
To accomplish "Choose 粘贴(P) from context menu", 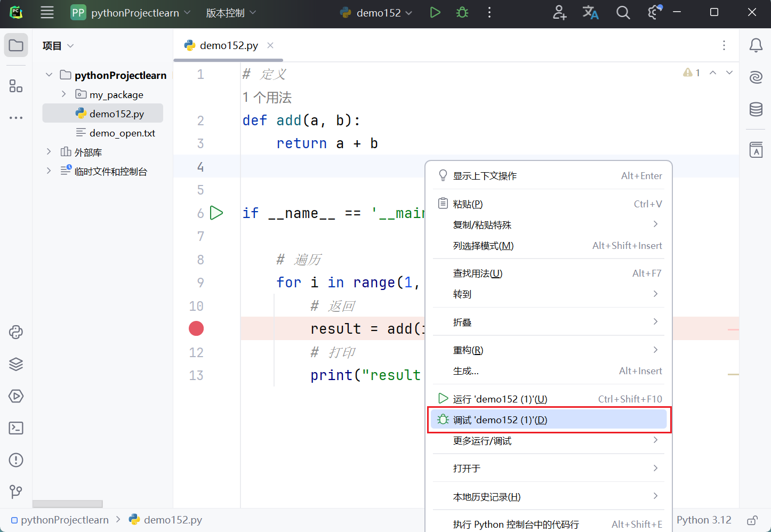I will (x=549, y=204).
